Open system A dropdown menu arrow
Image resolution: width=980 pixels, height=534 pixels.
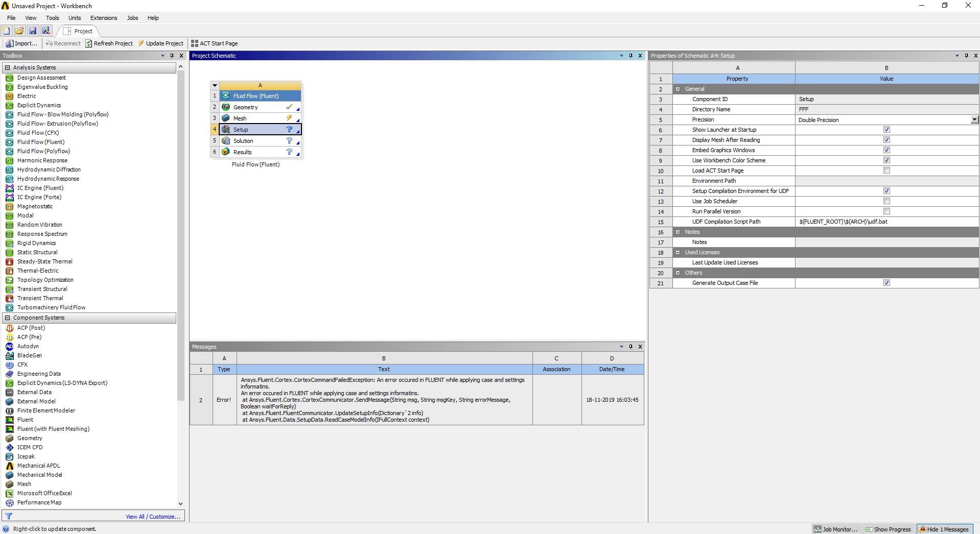(215, 85)
